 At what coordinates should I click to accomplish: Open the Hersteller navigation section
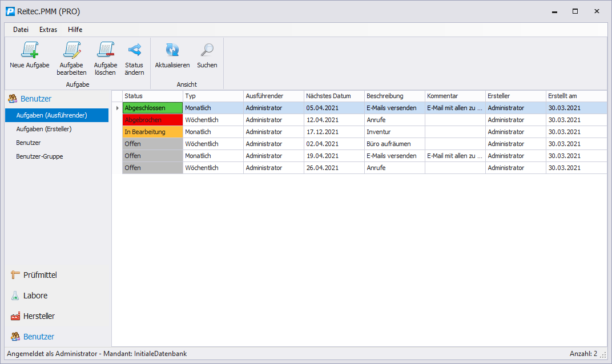[x=38, y=316]
